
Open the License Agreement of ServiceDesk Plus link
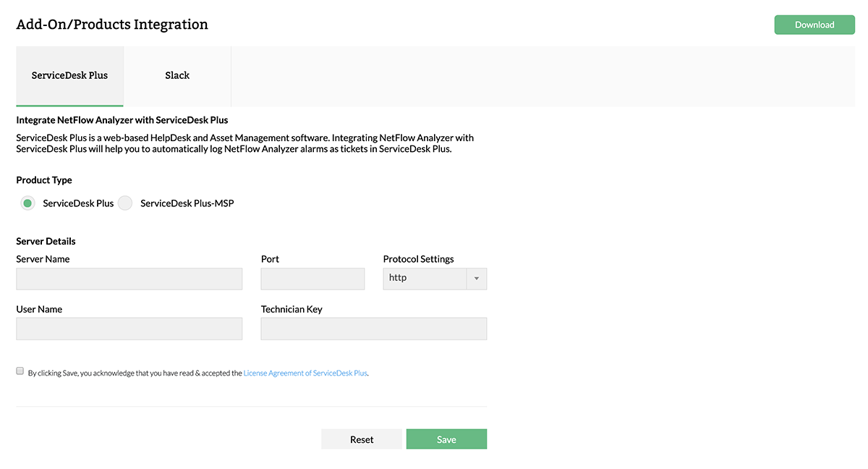305,372
